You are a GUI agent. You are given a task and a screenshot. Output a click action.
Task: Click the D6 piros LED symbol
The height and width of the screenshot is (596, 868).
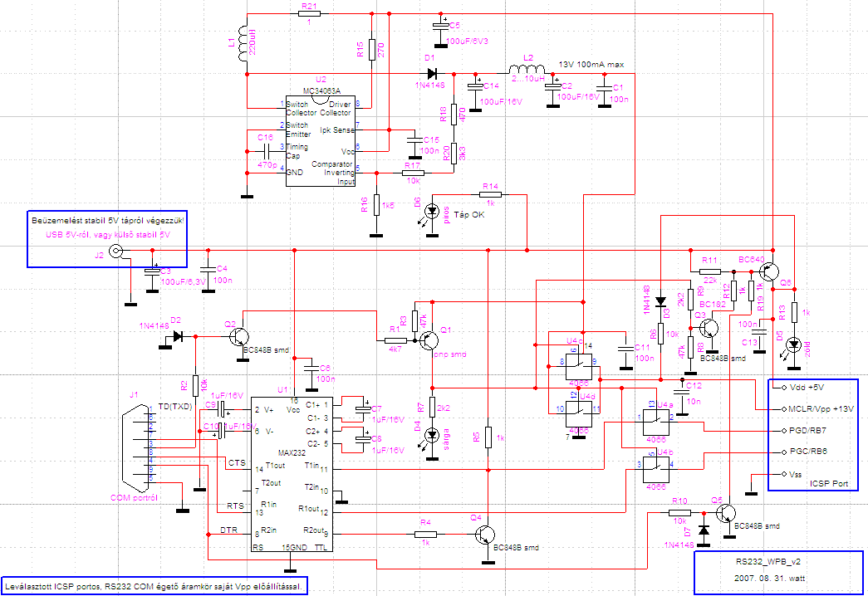(x=433, y=211)
